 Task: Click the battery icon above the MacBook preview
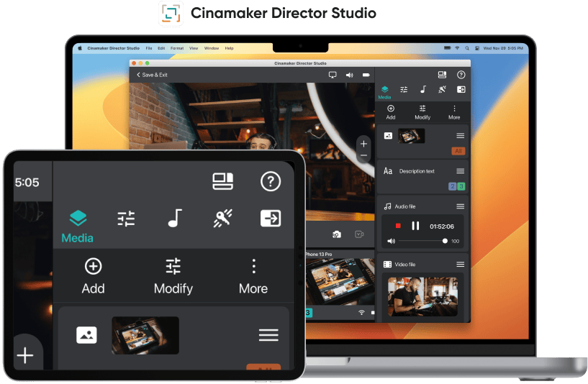click(366, 75)
